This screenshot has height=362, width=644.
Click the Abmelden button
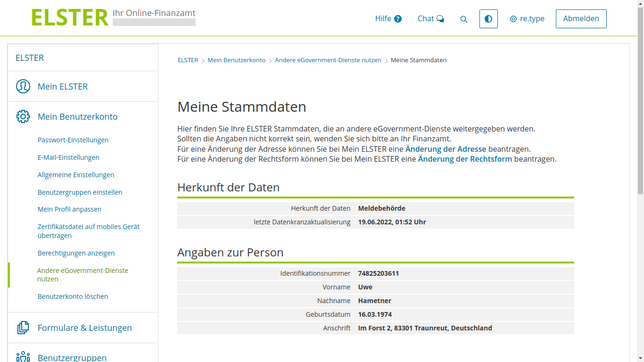(581, 19)
